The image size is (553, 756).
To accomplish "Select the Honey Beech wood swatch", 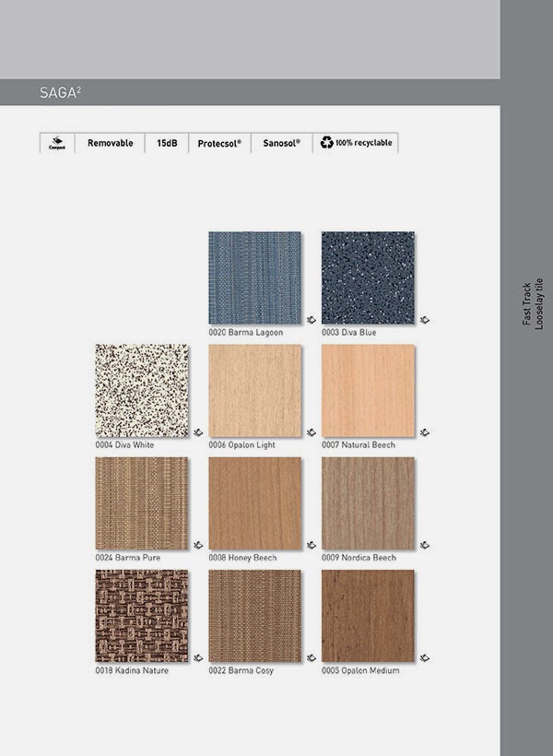I will click(255, 503).
